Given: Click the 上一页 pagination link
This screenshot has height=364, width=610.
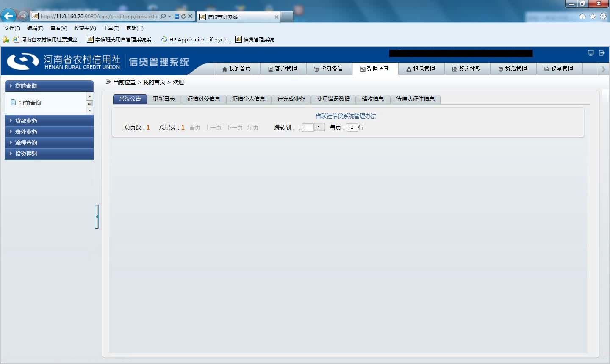Looking at the screenshot, I should coord(213,127).
